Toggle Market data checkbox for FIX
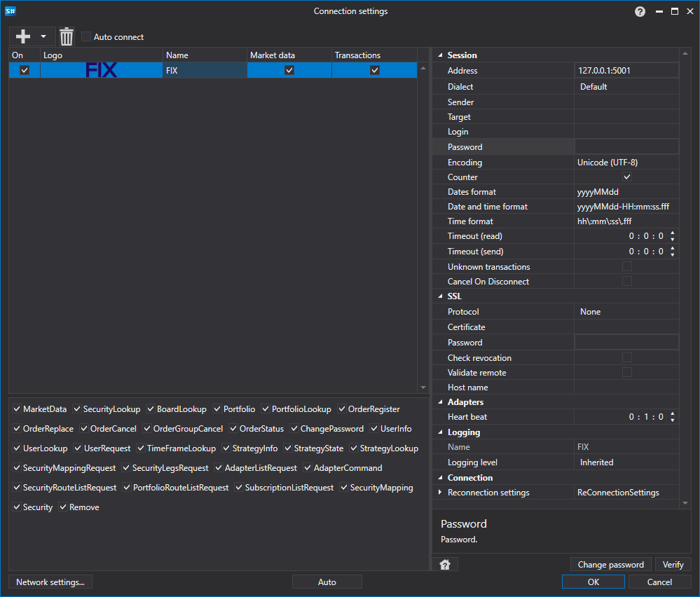 click(x=289, y=70)
